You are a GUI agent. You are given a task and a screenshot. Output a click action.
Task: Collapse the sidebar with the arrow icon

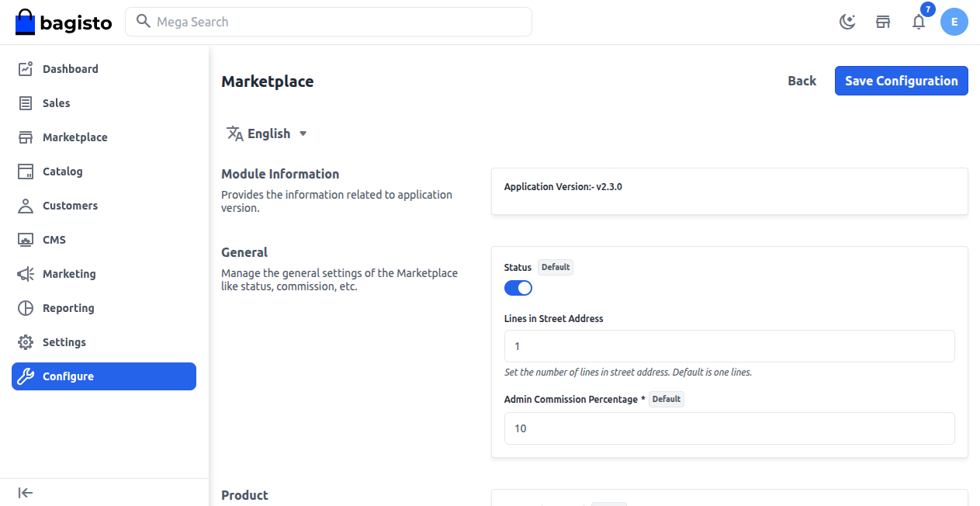pos(25,493)
